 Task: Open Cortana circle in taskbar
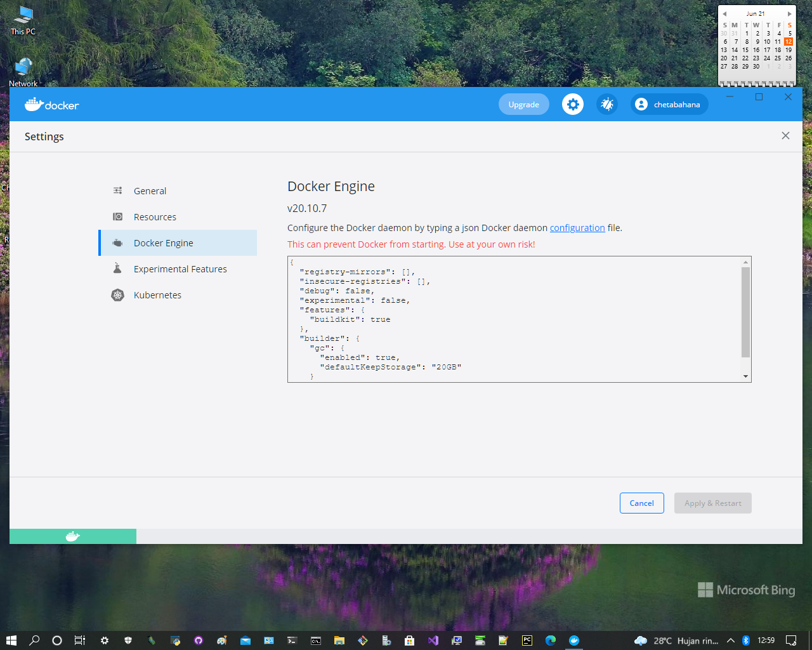point(57,640)
